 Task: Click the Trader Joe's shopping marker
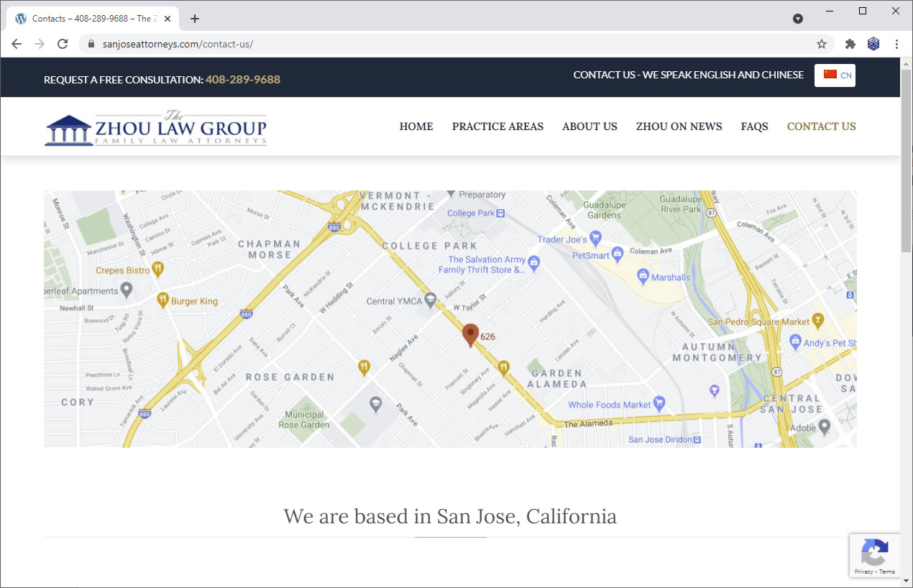click(595, 238)
